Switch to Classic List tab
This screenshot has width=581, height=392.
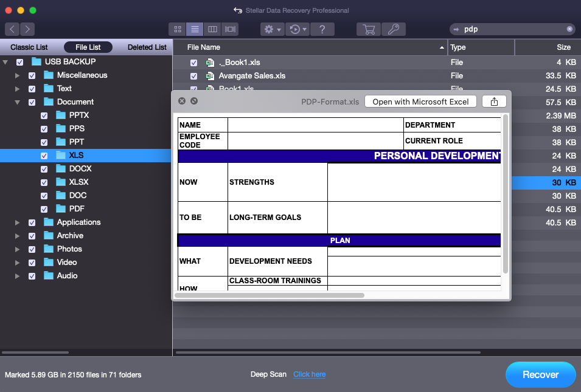tap(29, 47)
